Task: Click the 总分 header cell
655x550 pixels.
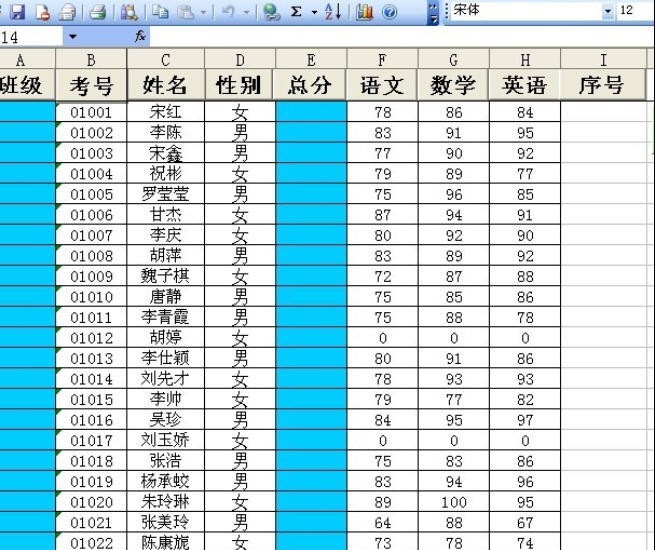Action: pos(310,85)
